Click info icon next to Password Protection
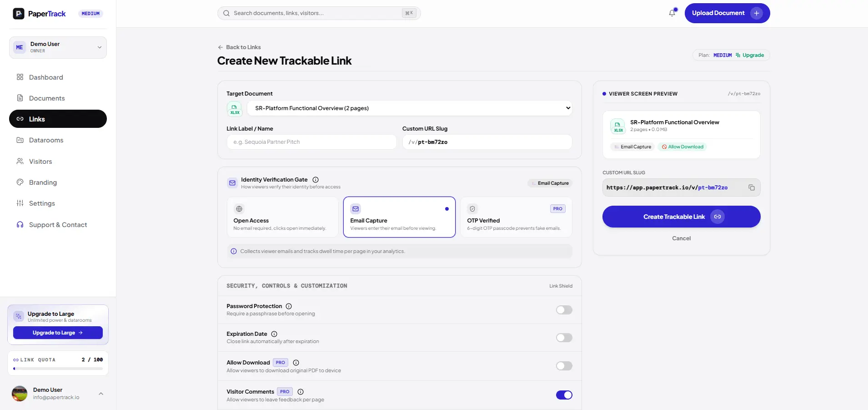Screen dimensions: 868x410 pyautogui.click(x=289, y=306)
